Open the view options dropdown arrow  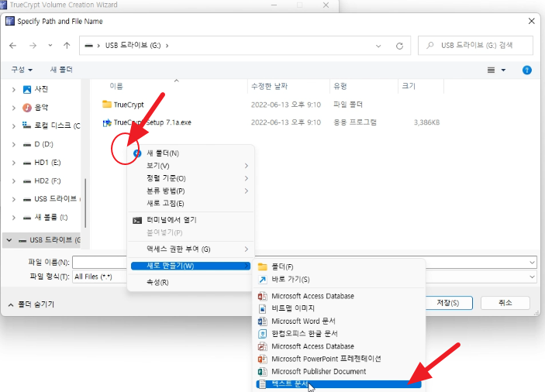click(503, 70)
